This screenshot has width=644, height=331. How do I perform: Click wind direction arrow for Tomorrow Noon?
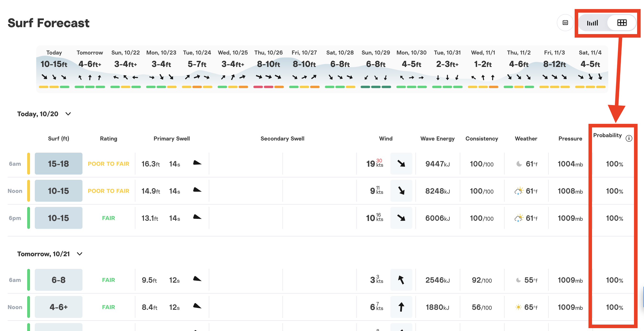point(401,307)
